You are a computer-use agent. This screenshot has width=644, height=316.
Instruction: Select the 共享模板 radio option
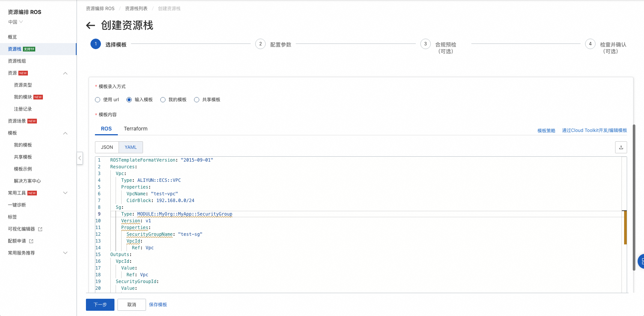coord(197,100)
